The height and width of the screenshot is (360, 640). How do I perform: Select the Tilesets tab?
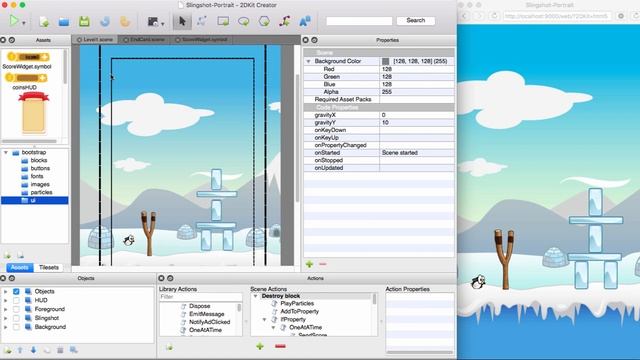click(49, 267)
